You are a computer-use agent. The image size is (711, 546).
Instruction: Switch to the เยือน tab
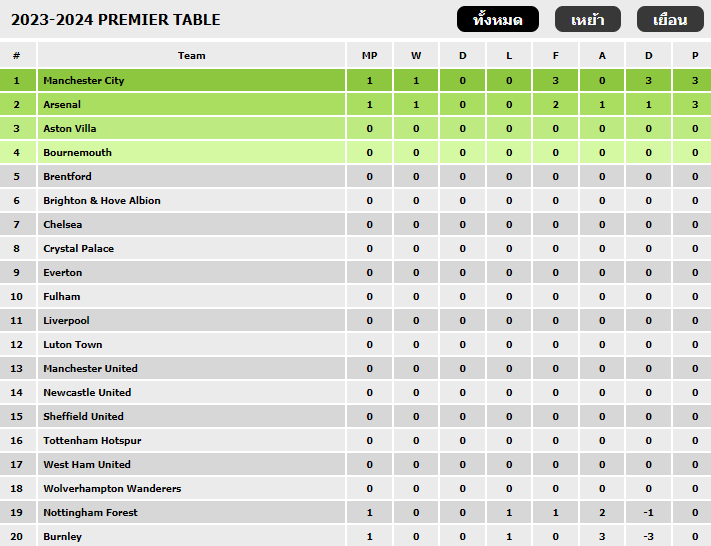pyautogui.click(x=670, y=20)
